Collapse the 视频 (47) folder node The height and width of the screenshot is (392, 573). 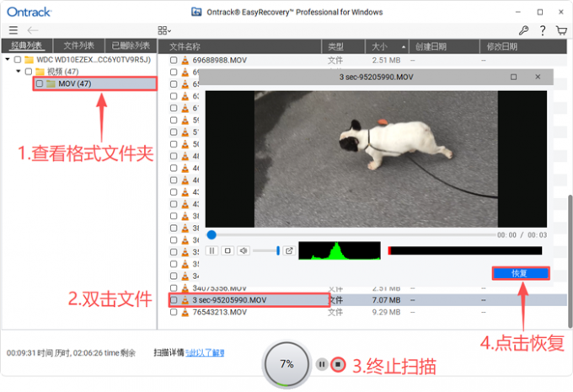(19, 71)
